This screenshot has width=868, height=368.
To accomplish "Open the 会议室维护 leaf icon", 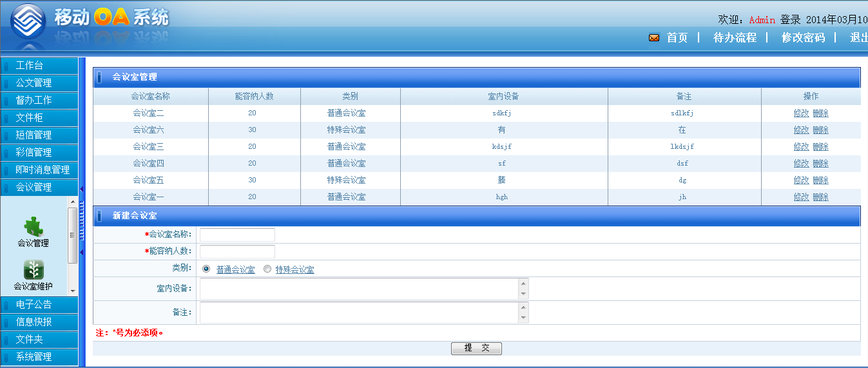I will pyautogui.click(x=34, y=269).
